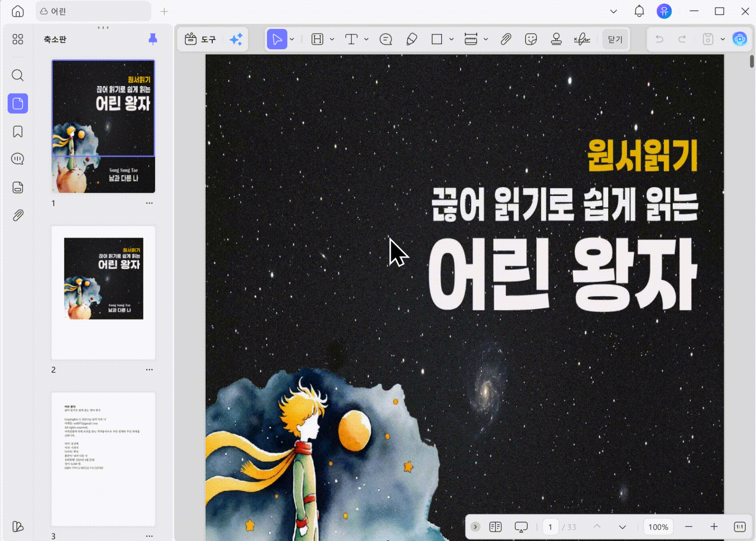Select the rectangle shape tool
Image resolution: width=756 pixels, height=541 pixels.
[437, 39]
